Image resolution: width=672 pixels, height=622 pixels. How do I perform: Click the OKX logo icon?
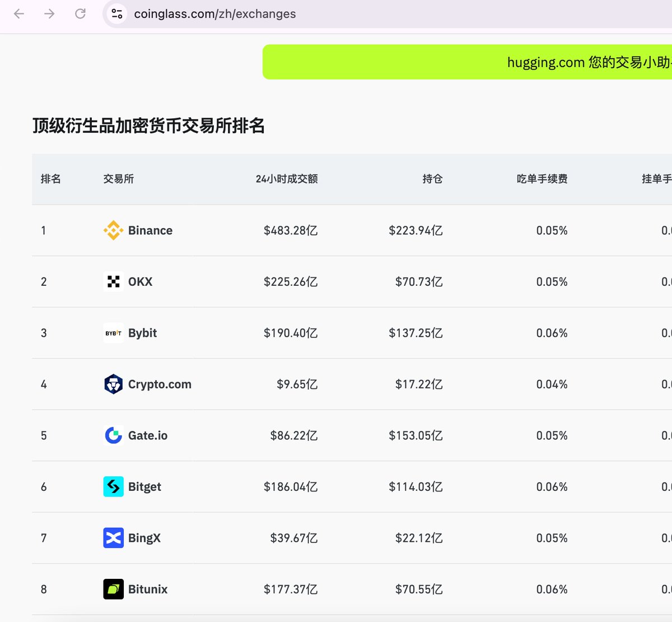pyautogui.click(x=114, y=282)
